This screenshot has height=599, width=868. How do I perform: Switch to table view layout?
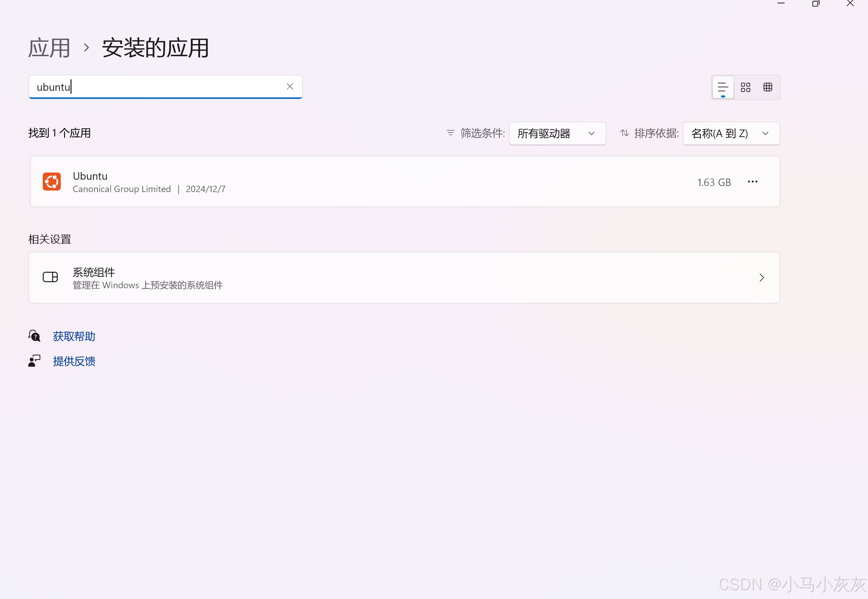tap(768, 87)
